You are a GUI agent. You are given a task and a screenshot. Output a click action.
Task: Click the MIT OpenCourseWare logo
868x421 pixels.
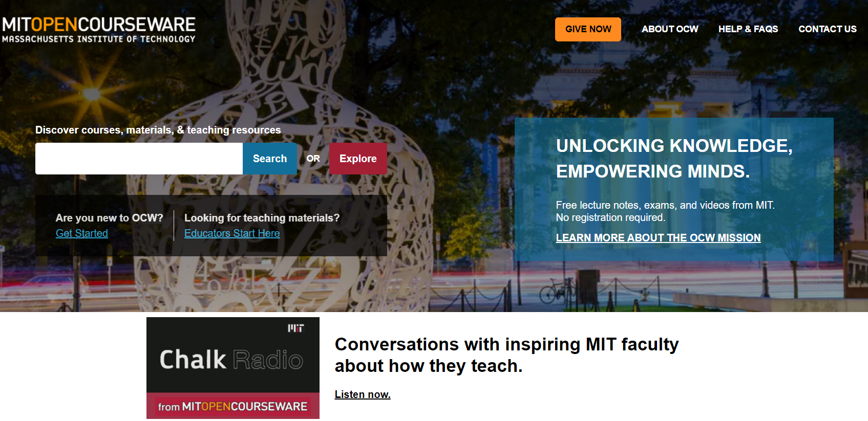[99, 30]
